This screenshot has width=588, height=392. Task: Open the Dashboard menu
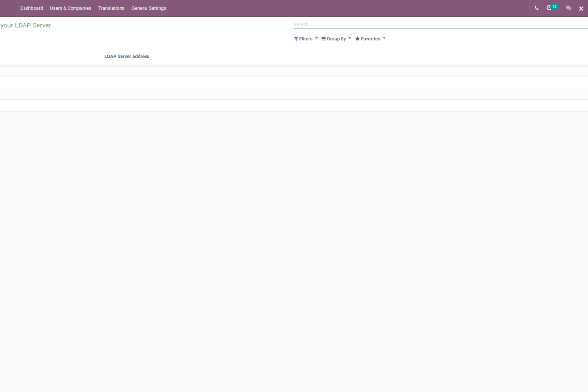(31, 8)
